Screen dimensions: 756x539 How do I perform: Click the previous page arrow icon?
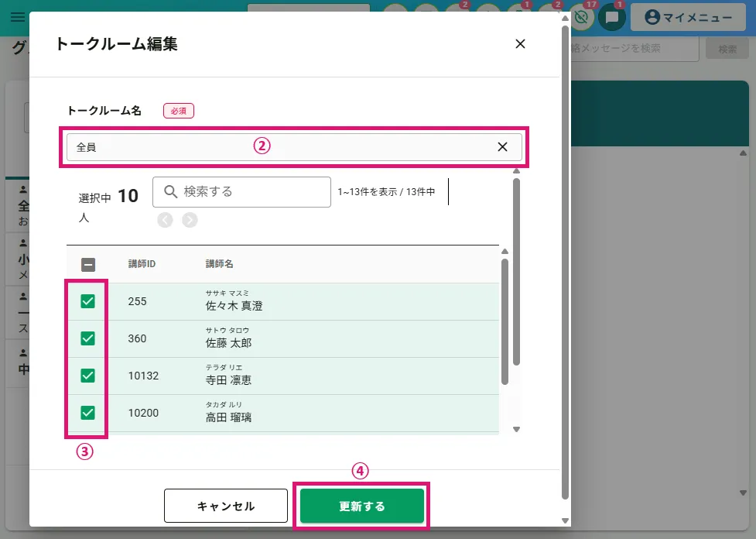(x=165, y=220)
